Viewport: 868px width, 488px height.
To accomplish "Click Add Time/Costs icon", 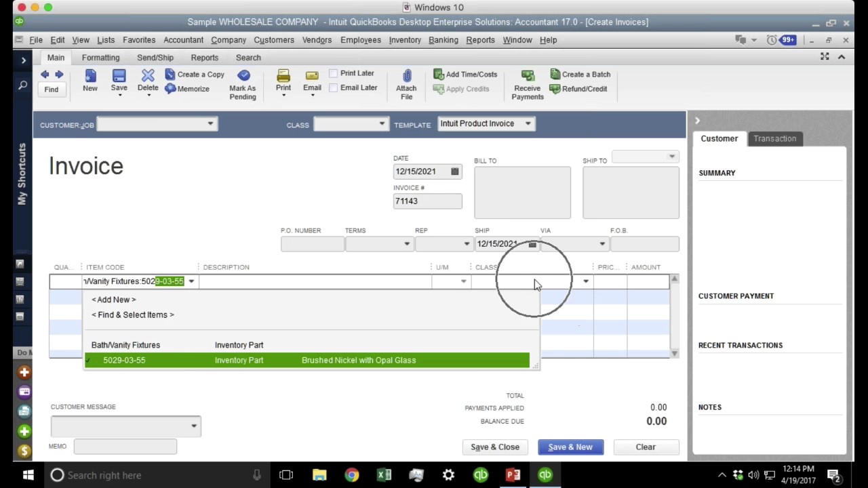I will click(438, 74).
